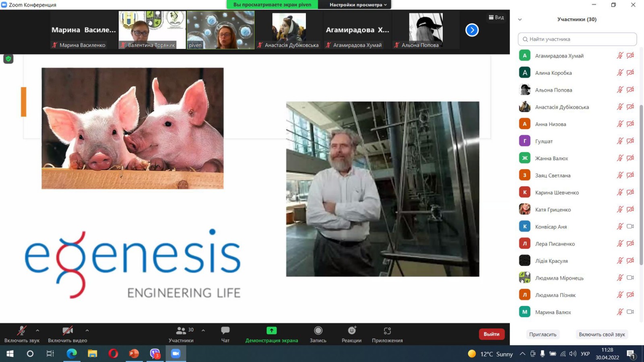Click Альона Попова avatar in list
Viewport: 644px width, 362px height.
pos(524,90)
